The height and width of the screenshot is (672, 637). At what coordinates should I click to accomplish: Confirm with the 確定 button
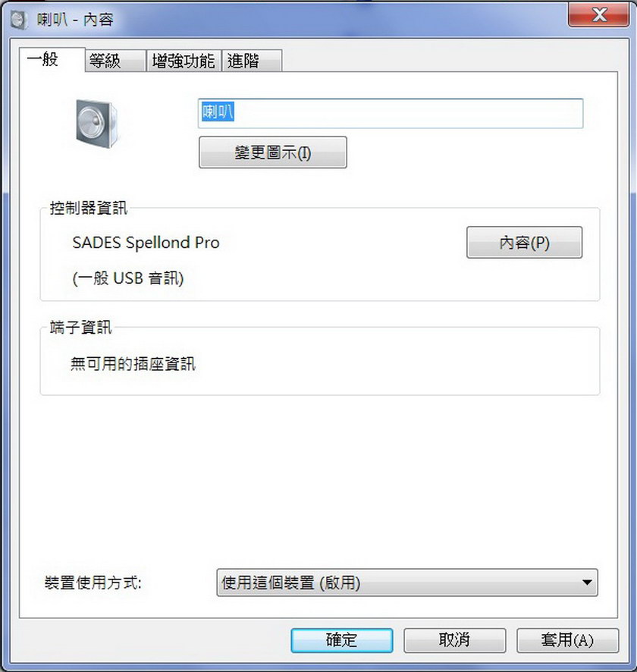point(342,640)
